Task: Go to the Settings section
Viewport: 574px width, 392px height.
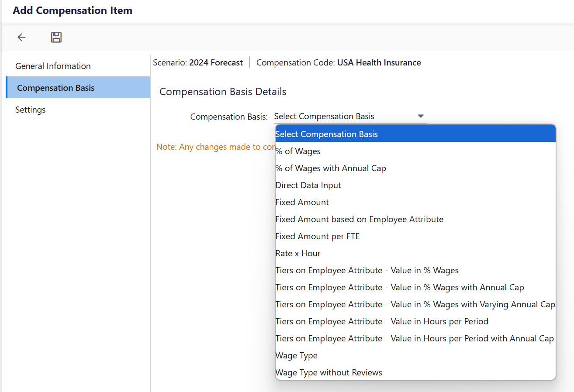Action: (x=31, y=110)
